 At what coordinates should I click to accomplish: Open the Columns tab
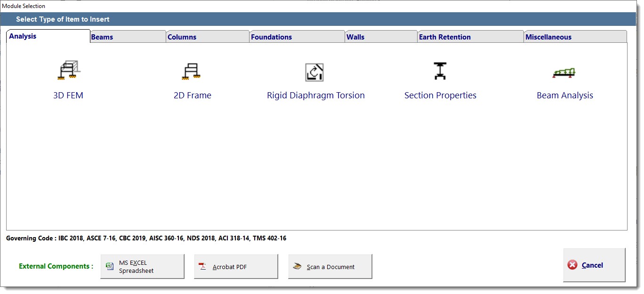pos(182,37)
